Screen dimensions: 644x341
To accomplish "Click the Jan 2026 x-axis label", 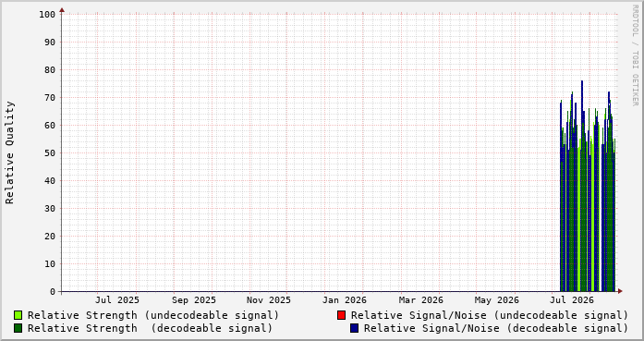I will 345,300.
